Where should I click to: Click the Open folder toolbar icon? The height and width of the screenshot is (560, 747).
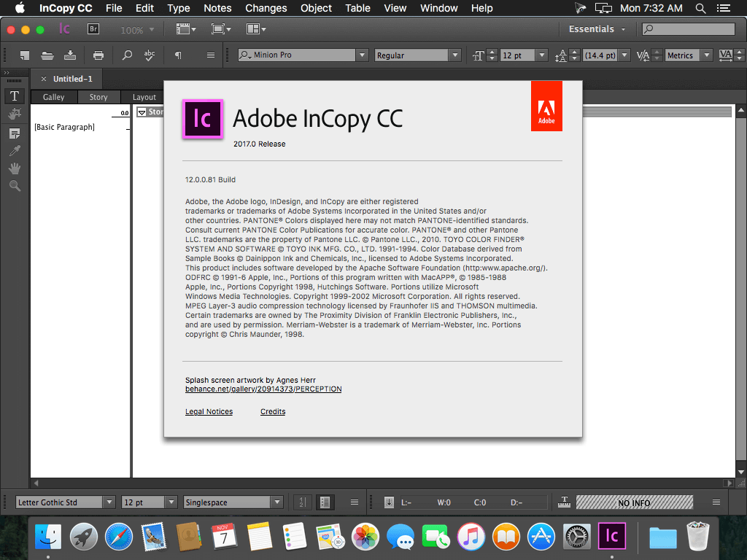pos(47,55)
